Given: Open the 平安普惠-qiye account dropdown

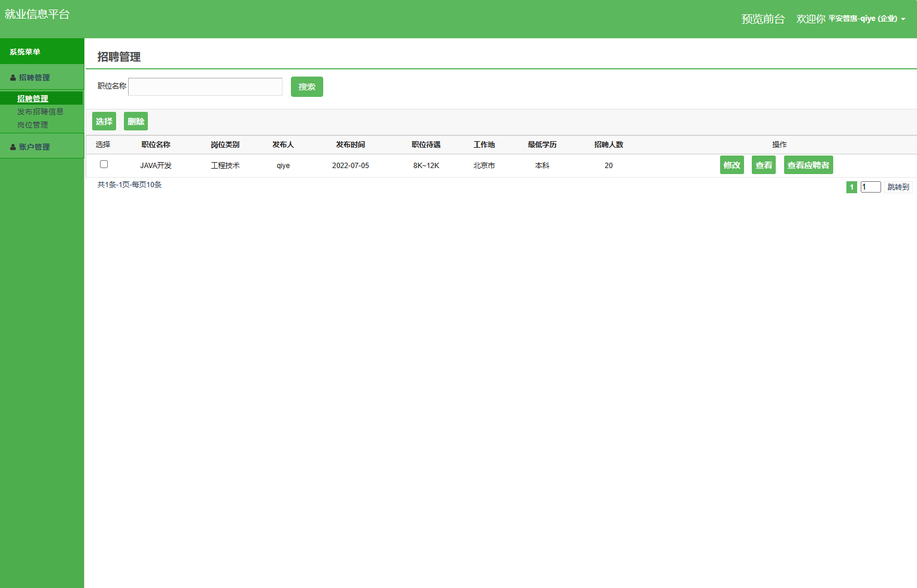Looking at the screenshot, I should pos(867,19).
